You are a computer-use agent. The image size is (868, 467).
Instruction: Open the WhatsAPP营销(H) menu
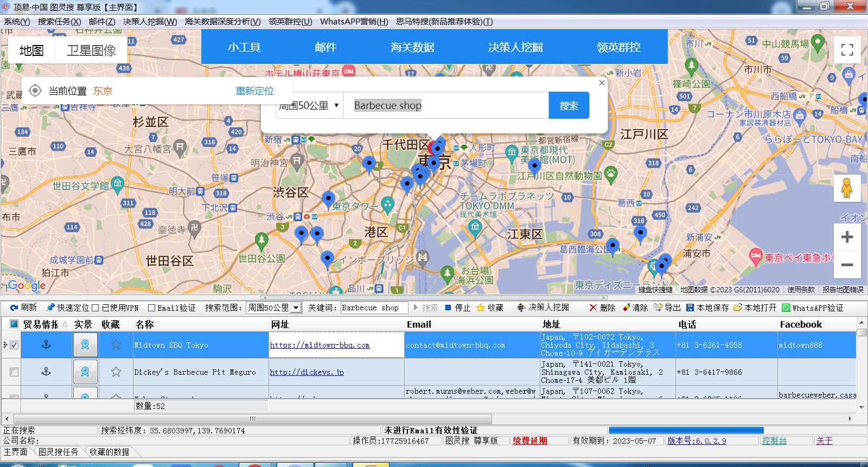click(354, 21)
